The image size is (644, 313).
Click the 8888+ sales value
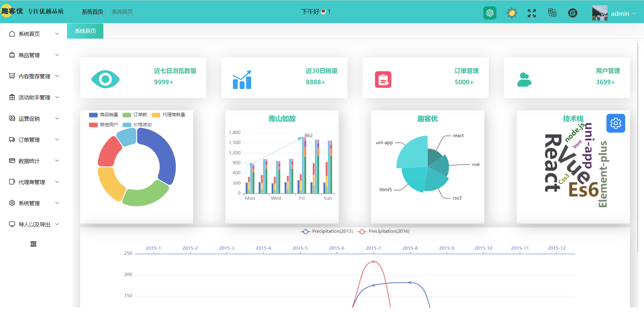315,82
